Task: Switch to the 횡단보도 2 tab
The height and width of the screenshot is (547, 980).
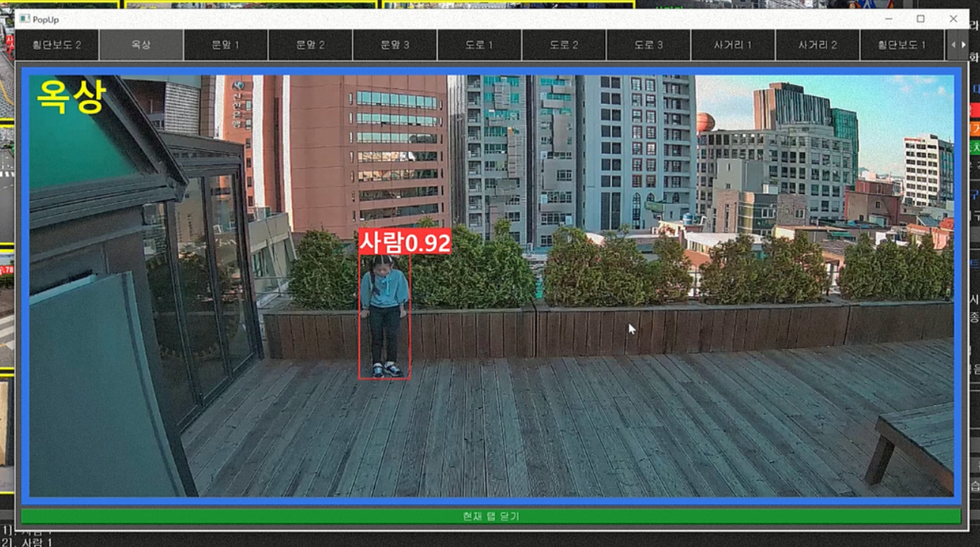Action: [x=55, y=44]
